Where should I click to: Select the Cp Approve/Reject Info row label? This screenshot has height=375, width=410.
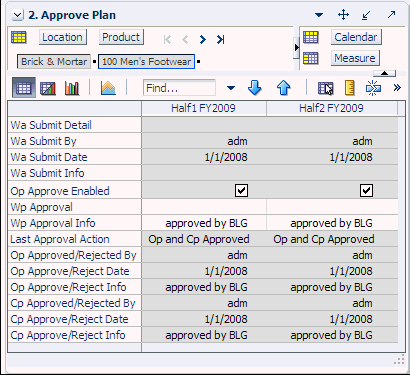click(75, 335)
